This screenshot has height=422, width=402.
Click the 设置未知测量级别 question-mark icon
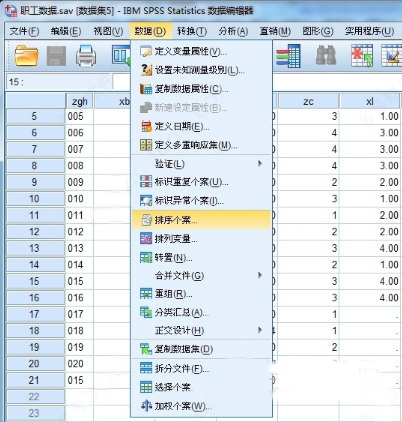coord(146,70)
